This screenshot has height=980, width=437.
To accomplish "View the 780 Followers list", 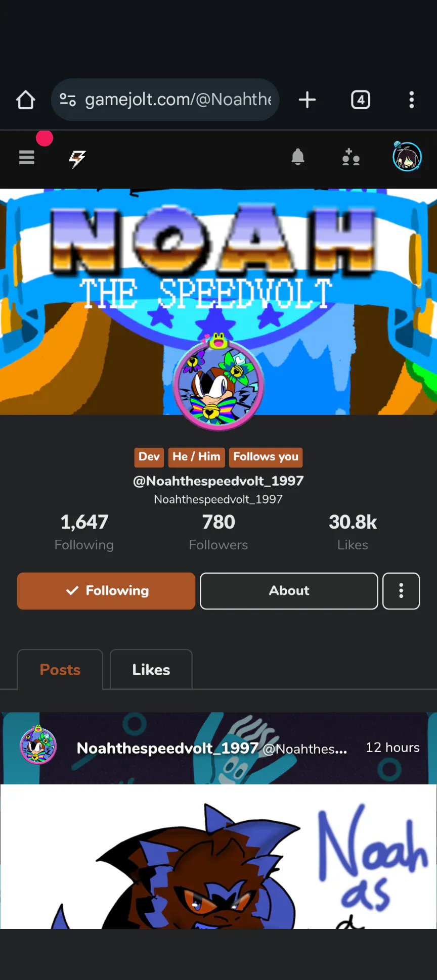I will click(219, 532).
